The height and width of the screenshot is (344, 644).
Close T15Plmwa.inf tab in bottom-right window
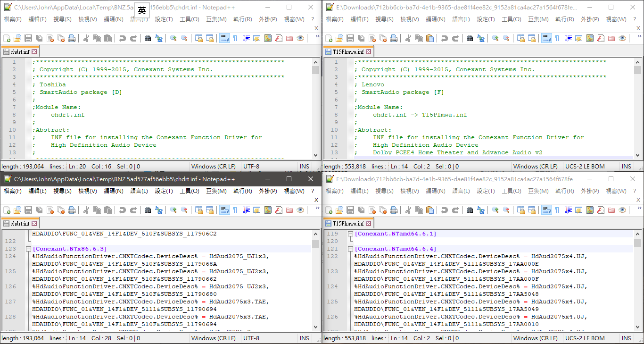pos(369,224)
